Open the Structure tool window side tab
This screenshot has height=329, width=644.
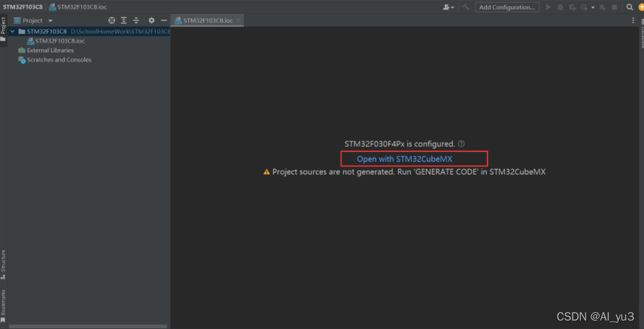pyautogui.click(x=3, y=265)
